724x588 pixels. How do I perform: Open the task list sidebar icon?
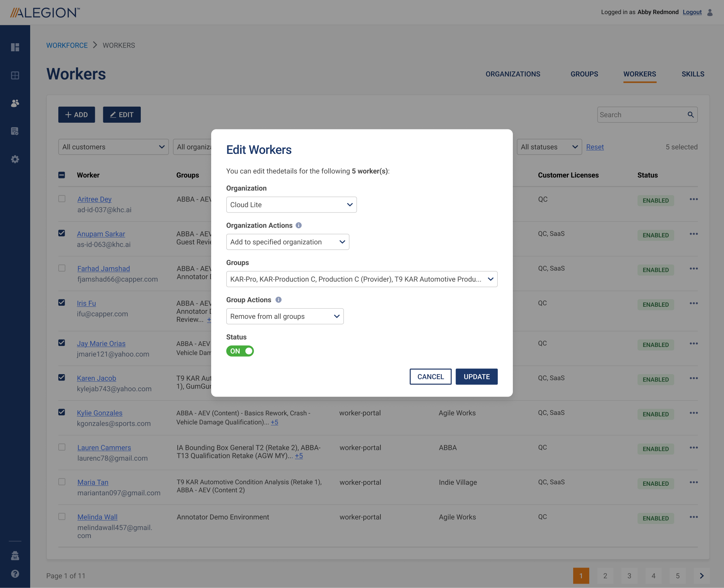[x=15, y=131]
